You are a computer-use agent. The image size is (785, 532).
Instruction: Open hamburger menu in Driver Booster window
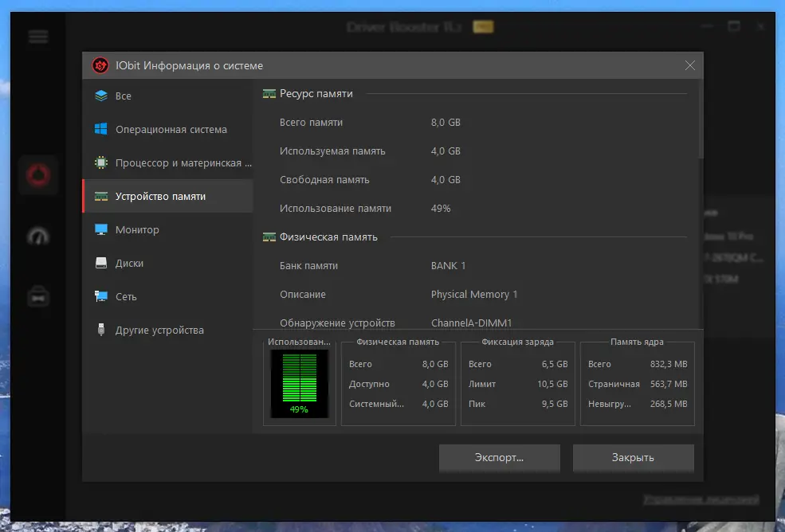click(38, 37)
